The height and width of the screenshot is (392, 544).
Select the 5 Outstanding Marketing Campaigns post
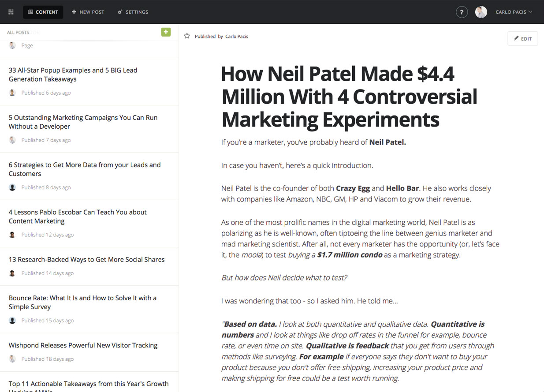click(x=83, y=122)
